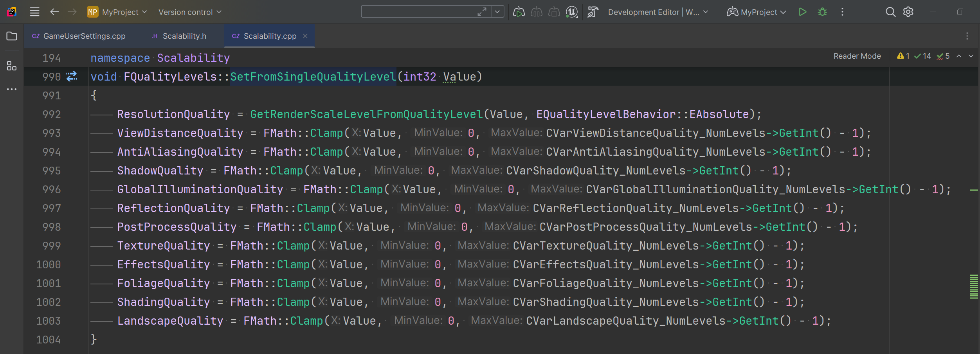Start debugging with the bug icon
Viewport: 980px width, 354px height.
[822, 12]
